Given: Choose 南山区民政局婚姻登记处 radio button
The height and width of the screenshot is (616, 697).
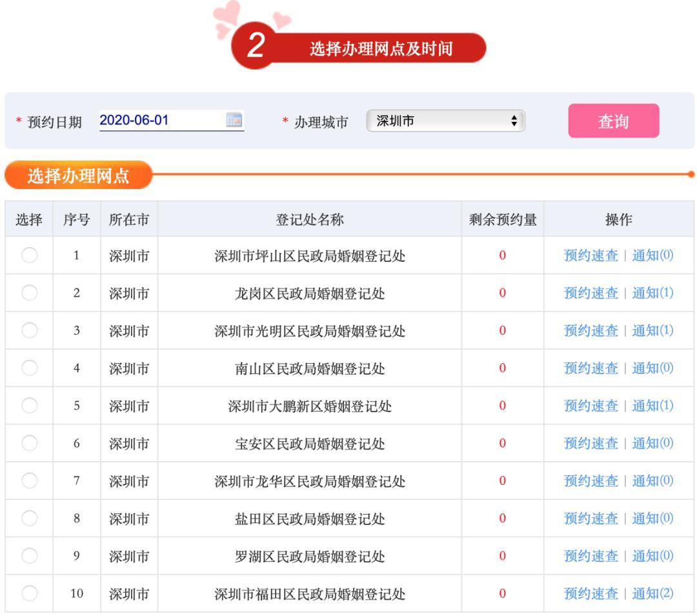Looking at the screenshot, I should 30,368.
